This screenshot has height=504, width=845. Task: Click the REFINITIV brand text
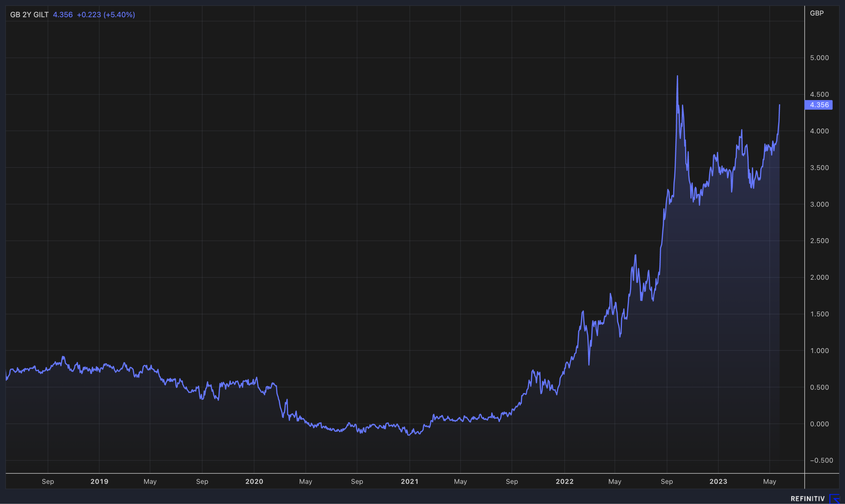(808, 499)
